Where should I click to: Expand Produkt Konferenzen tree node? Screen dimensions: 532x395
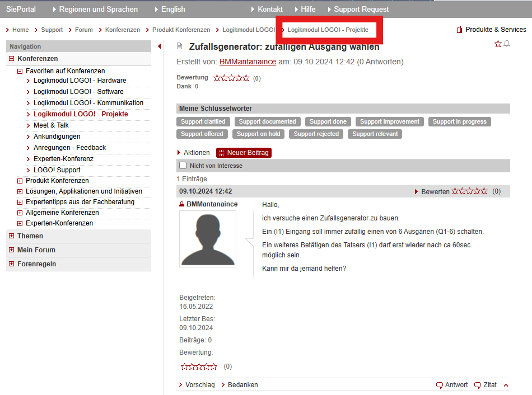click(20, 181)
